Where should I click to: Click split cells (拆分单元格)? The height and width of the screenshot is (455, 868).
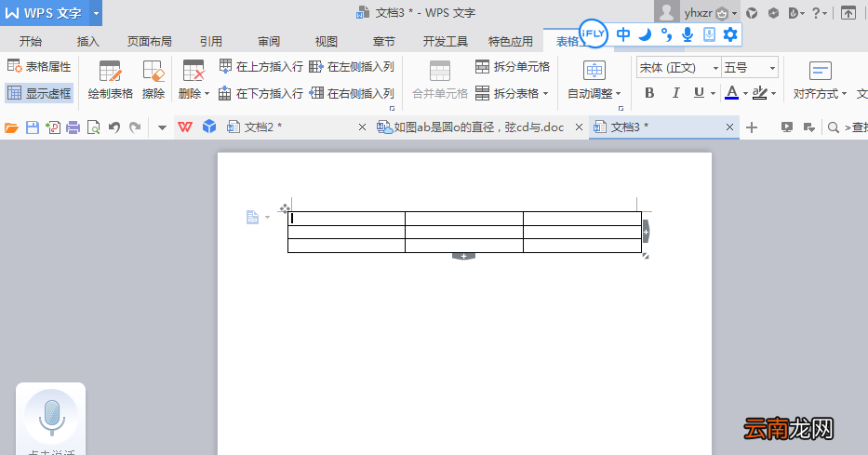pos(513,66)
